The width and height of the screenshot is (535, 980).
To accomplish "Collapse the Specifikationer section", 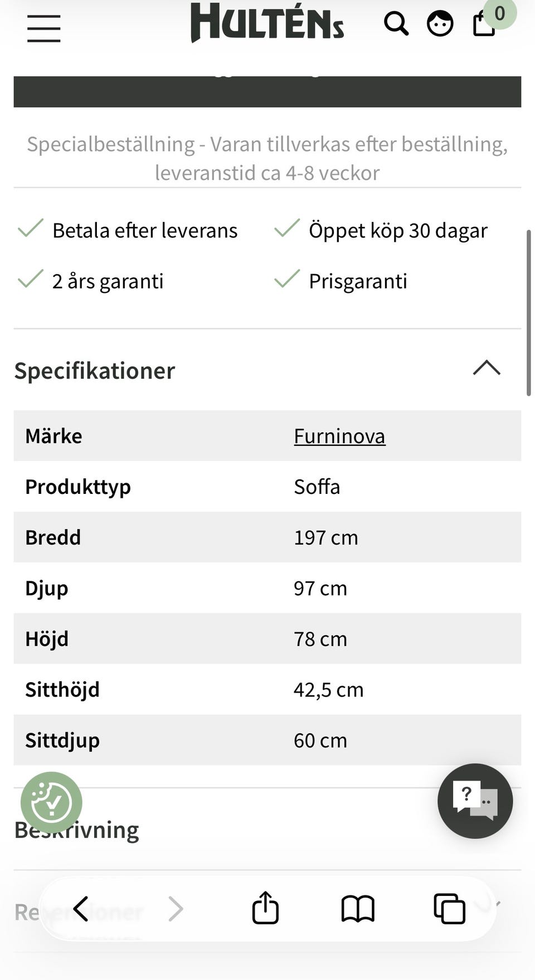I will tap(487, 368).
